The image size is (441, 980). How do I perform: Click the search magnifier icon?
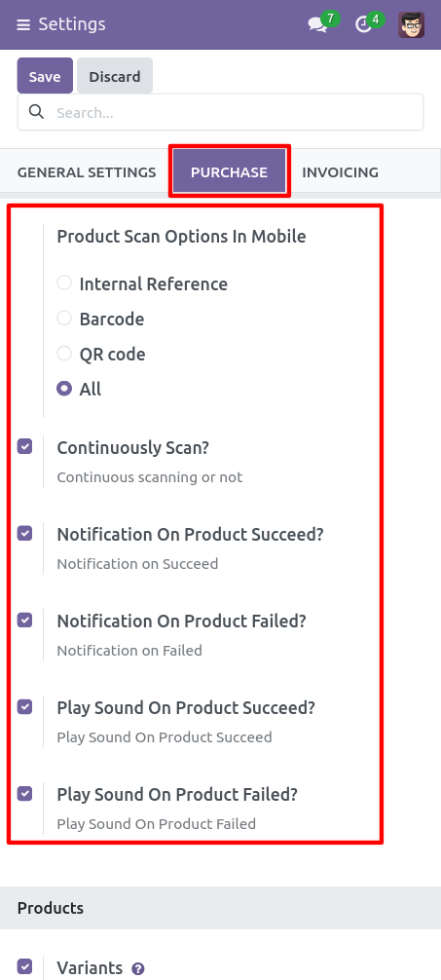[36, 112]
